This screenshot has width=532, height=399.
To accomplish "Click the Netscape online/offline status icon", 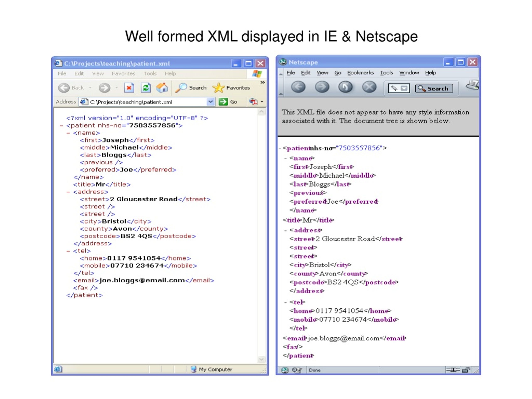I will click(453, 370).
